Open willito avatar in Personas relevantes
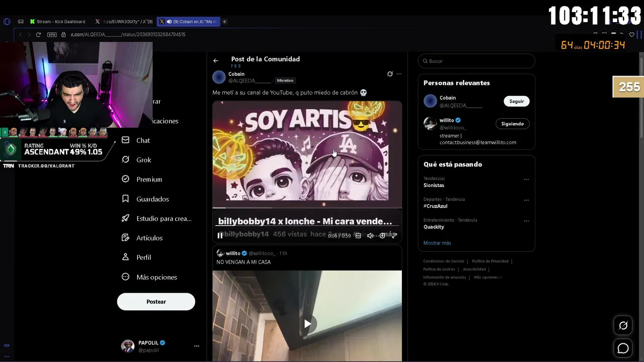Image resolution: width=644 pixels, height=362 pixels. coord(430,124)
